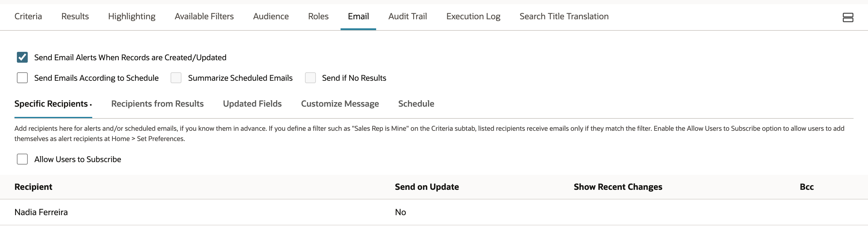
Task: View the Audit Trail tab
Action: (408, 16)
